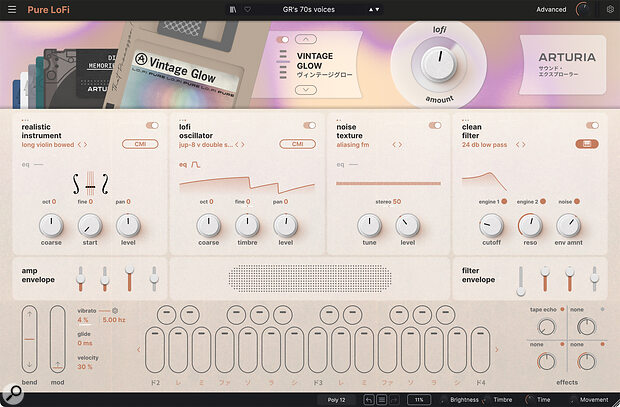Click the vibrato rate 5.00 hz value
Viewport: 620px width, 407px height.
point(114,320)
